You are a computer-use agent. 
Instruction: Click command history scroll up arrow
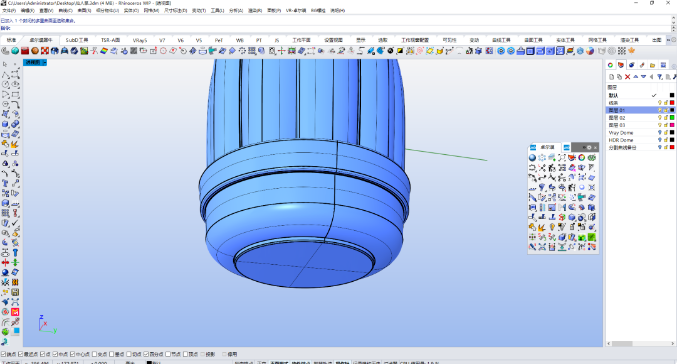coord(674,19)
